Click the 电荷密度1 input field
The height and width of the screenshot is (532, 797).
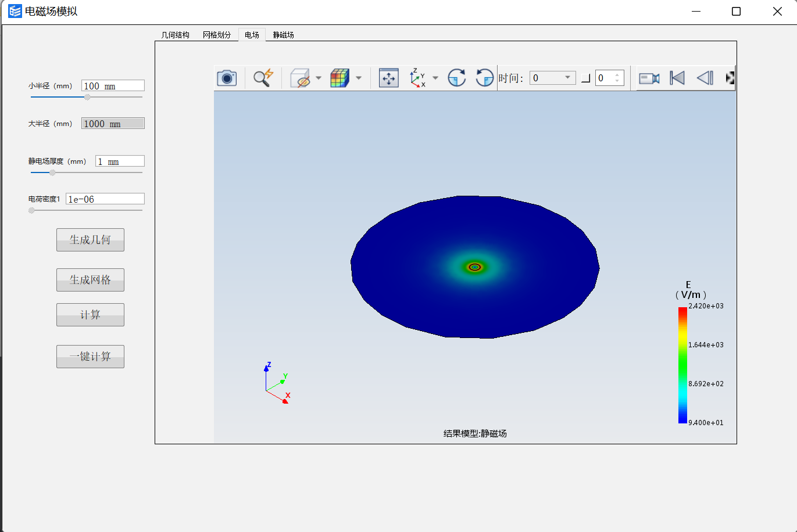click(105, 199)
